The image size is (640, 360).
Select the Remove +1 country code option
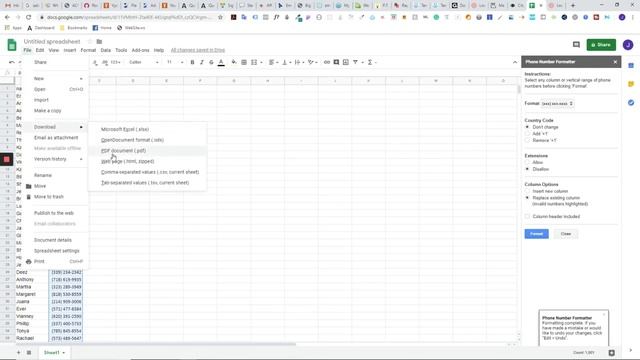tap(527, 140)
